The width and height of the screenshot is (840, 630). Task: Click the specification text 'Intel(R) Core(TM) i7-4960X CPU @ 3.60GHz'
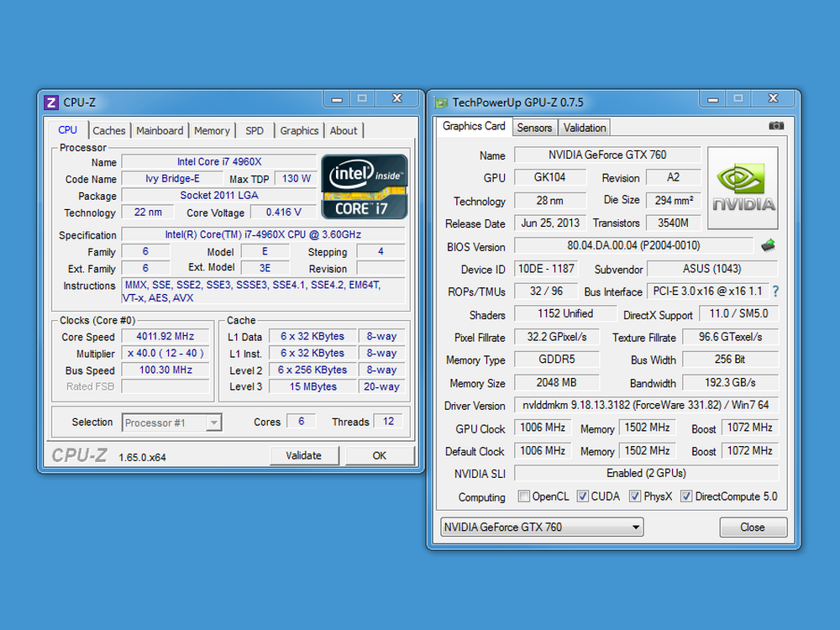click(x=263, y=234)
